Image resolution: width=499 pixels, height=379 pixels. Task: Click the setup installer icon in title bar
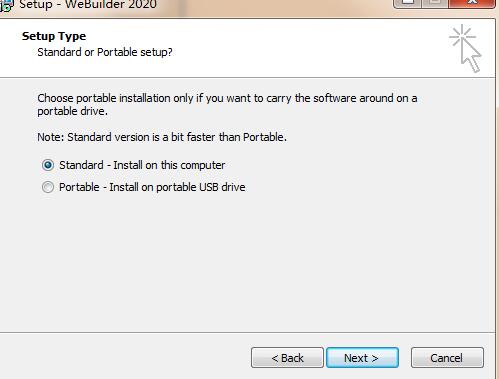(6, 6)
